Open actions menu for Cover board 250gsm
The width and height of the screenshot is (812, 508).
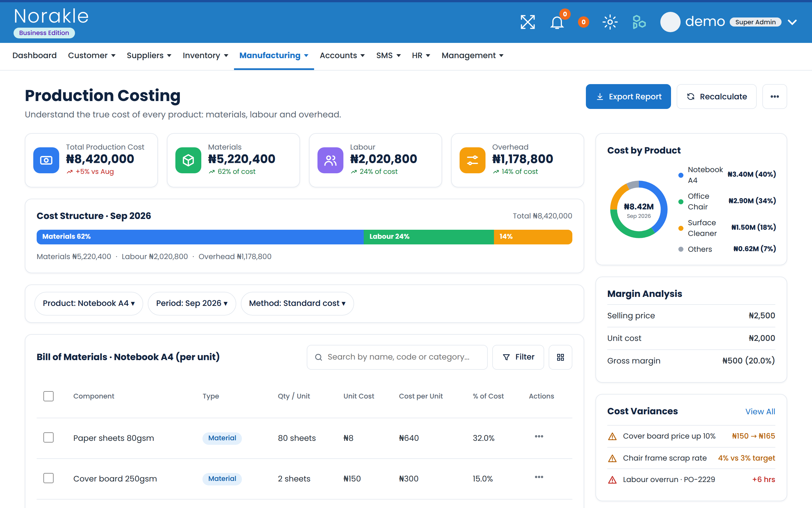539,477
